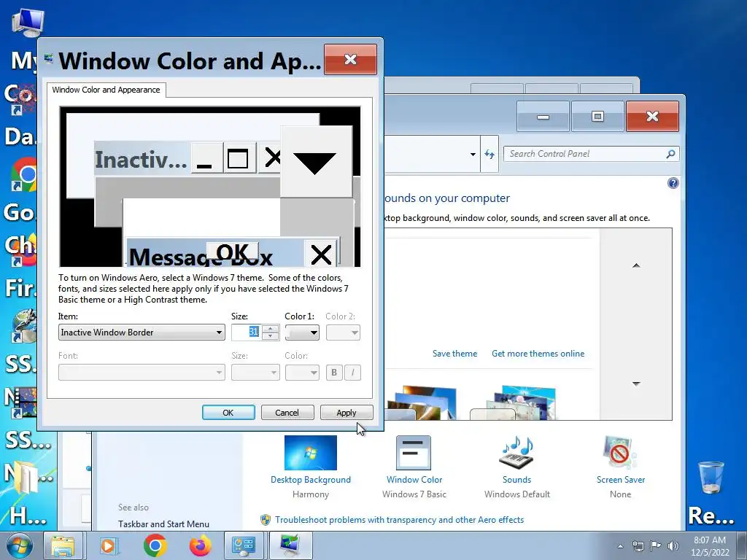
Task: Click the Troubleshoot shield icon
Action: pos(266,519)
